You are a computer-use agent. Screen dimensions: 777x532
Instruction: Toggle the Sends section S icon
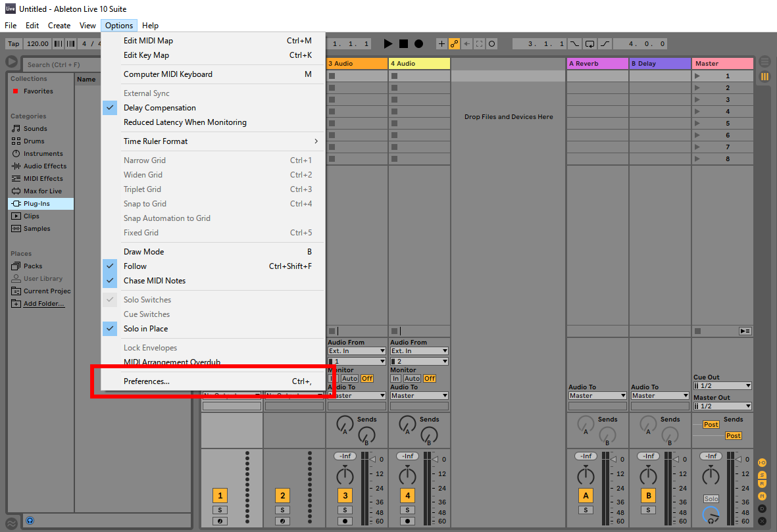(762, 475)
